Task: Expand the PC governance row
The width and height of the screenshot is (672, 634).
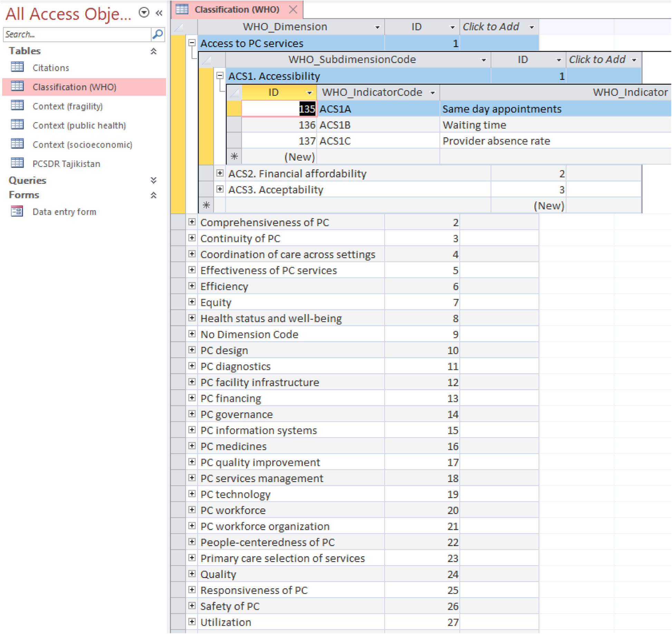Action: pyautogui.click(x=192, y=414)
